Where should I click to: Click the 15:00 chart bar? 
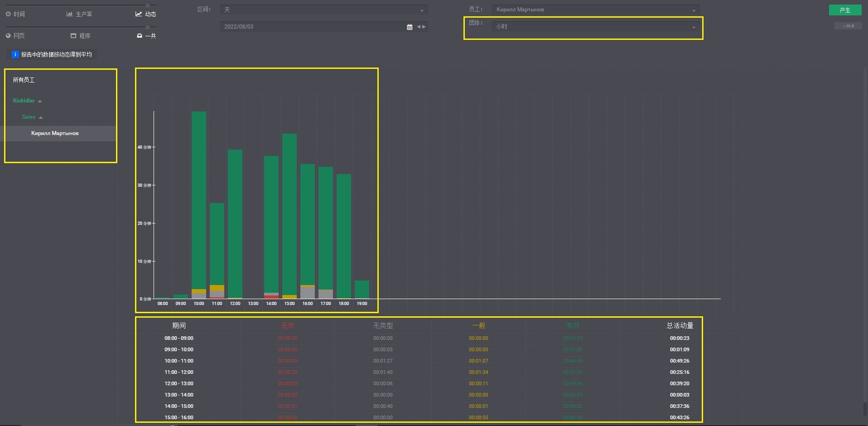289,216
